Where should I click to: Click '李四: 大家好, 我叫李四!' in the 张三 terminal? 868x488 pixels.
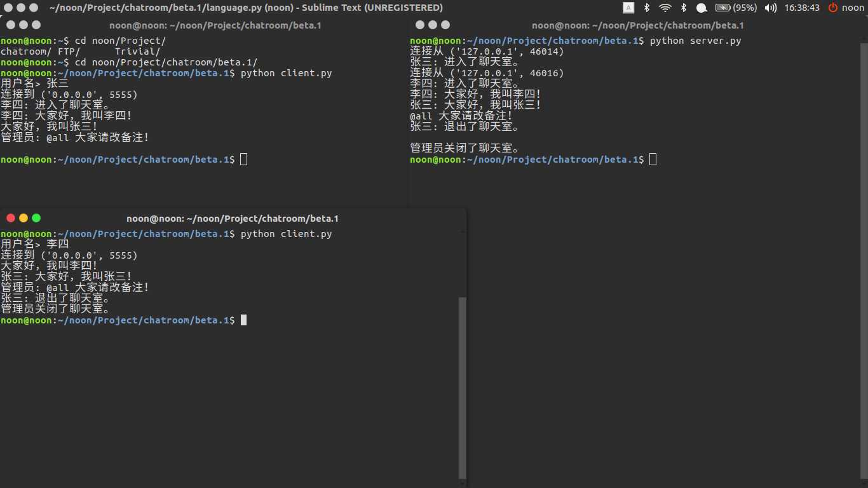click(67, 116)
